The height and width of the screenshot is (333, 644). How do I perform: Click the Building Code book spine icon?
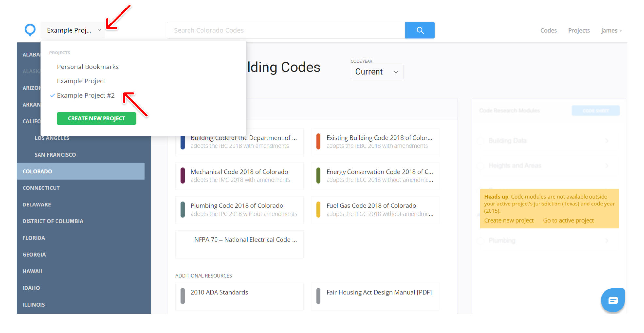coord(183,142)
